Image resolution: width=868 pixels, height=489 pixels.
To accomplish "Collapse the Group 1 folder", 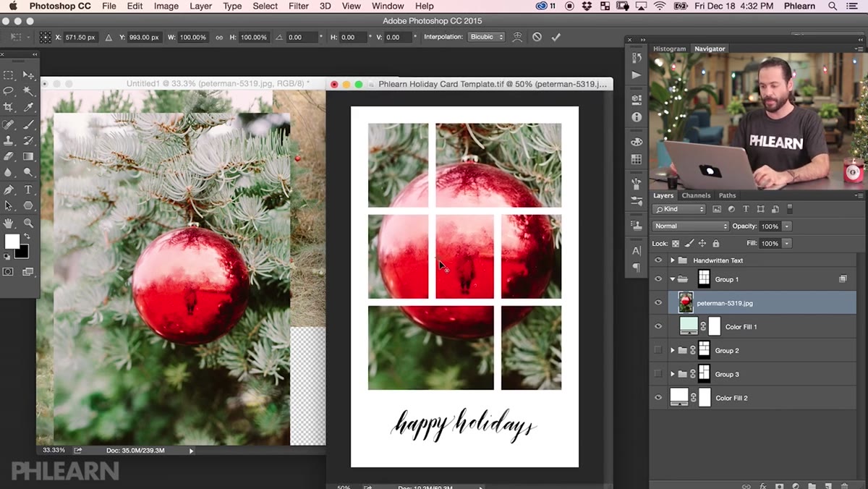I will (672, 279).
